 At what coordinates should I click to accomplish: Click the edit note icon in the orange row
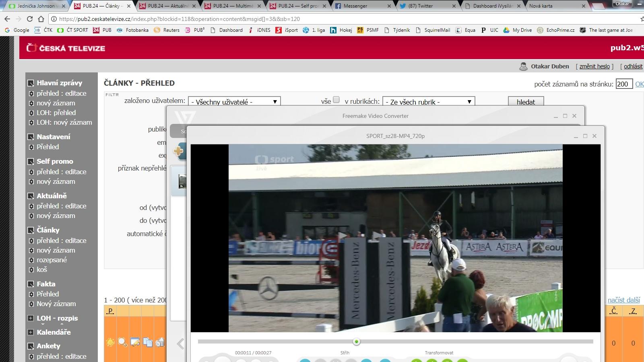click(135, 342)
